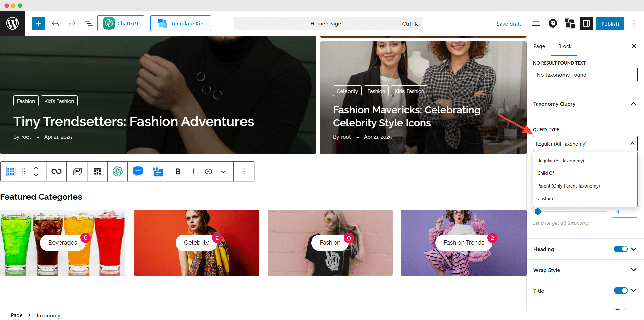Preview page with laptop view icon
Viewport: 644px width, 320px height.
coord(536,23)
